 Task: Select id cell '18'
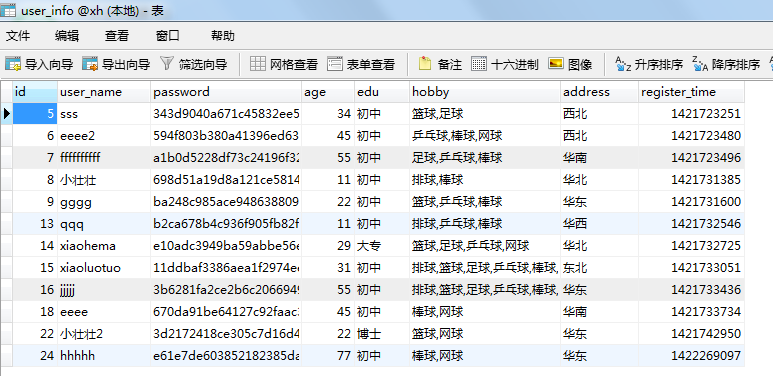(35, 311)
